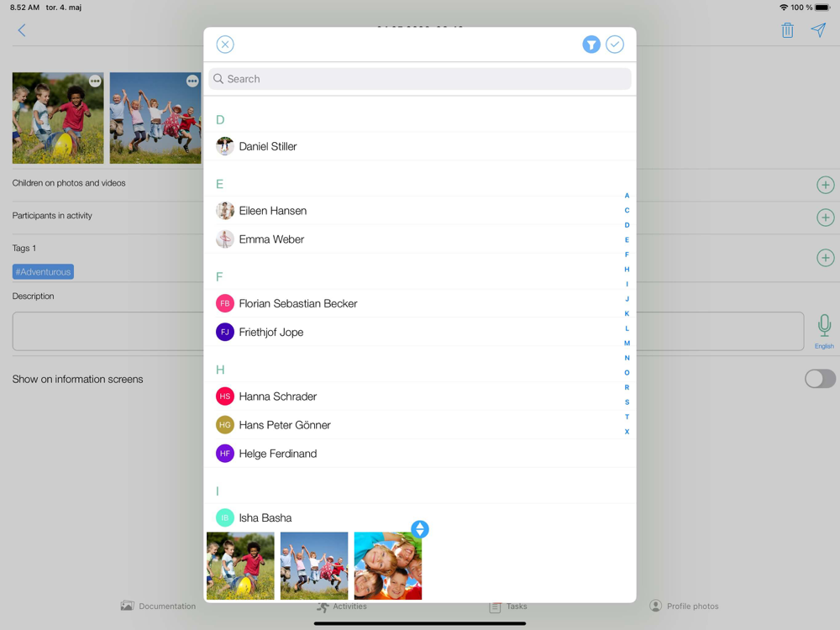Select Helge Ferdinand from the list
Image resolution: width=840 pixels, height=630 pixels.
tap(419, 454)
